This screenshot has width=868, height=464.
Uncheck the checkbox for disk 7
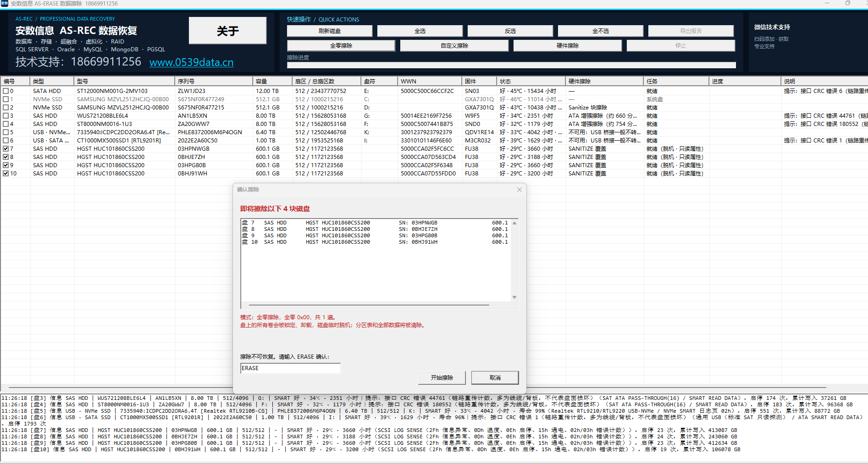coord(6,149)
